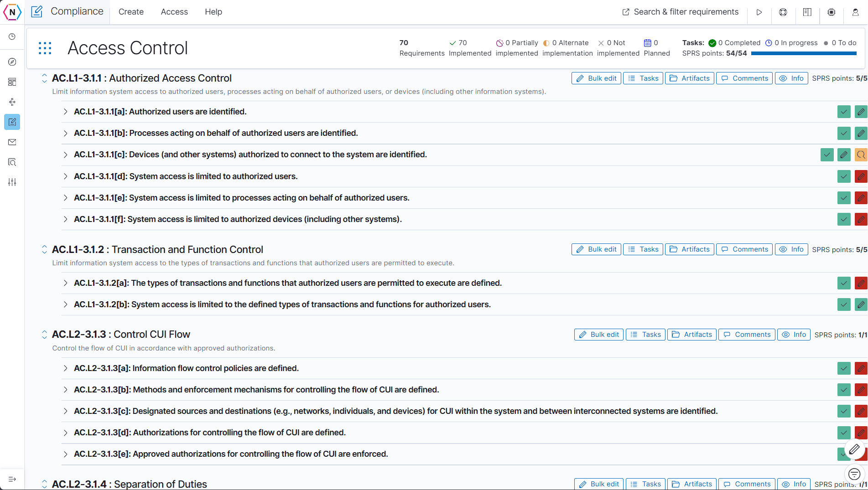Open the compass icon in sidebar
Viewport: 868px width, 490px height.
pyautogui.click(x=12, y=62)
